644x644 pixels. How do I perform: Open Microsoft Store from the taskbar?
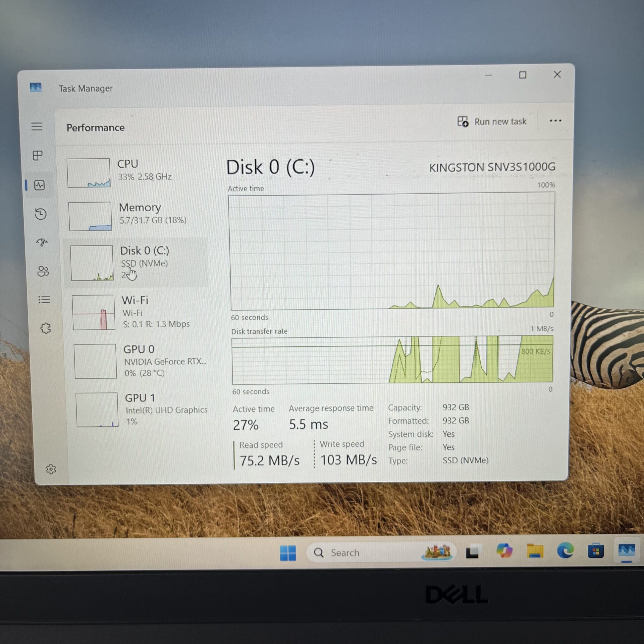point(596,551)
